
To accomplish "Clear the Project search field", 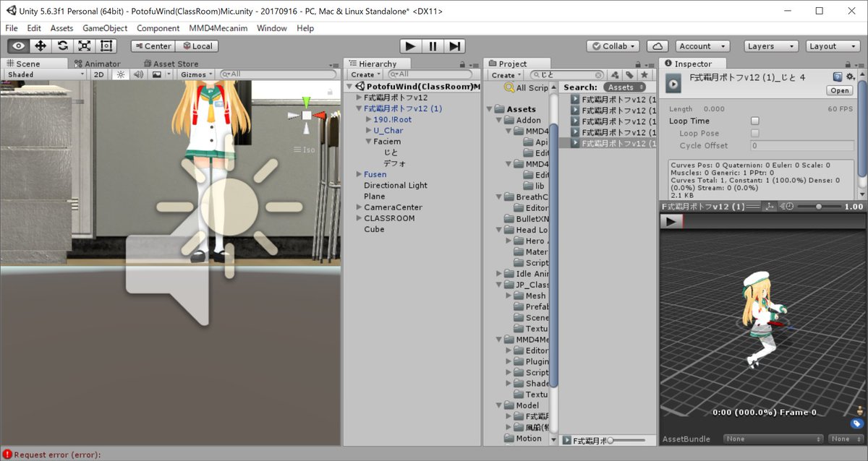I will [x=599, y=74].
